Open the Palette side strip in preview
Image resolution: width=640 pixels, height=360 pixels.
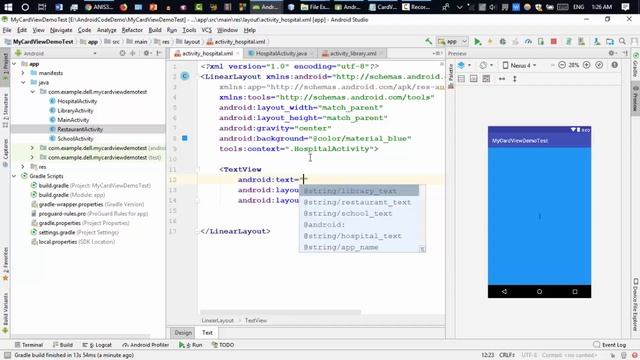pyautogui.click(x=451, y=75)
